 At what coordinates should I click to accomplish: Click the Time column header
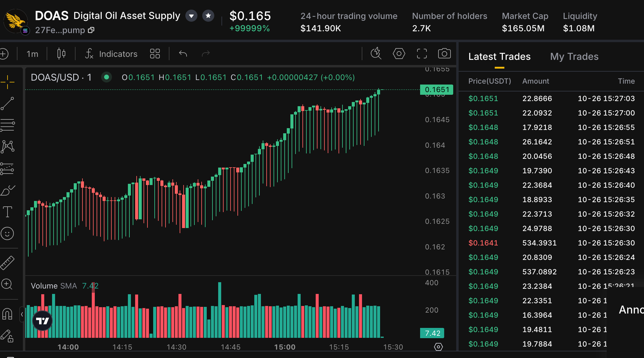click(x=626, y=81)
